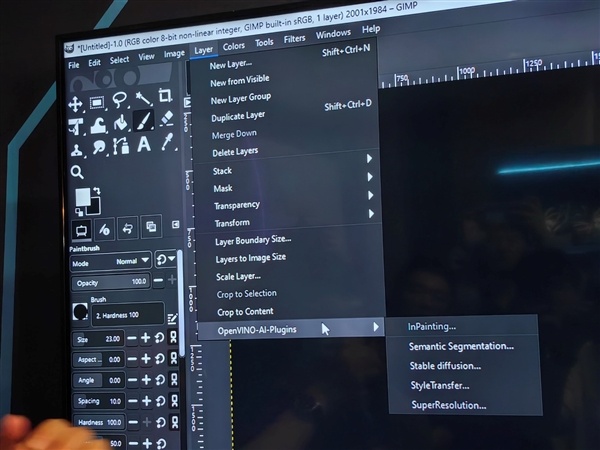
Task: Click the foreground color swatch
Action: point(82,198)
